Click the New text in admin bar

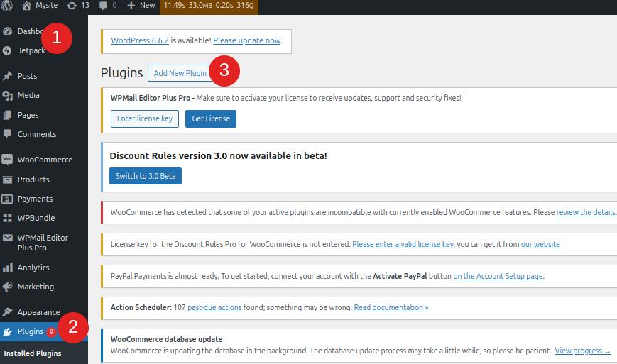[148, 6]
